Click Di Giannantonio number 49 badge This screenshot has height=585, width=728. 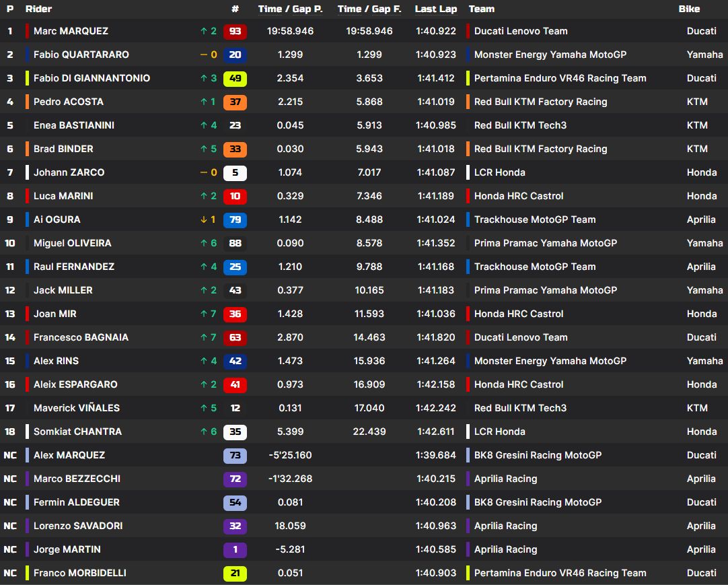[235, 79]
